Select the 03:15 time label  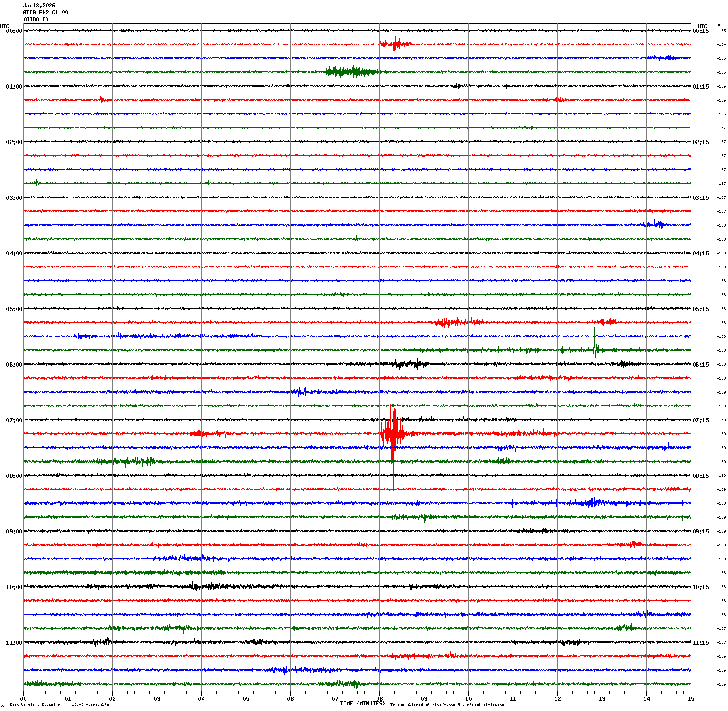point(700,198)
